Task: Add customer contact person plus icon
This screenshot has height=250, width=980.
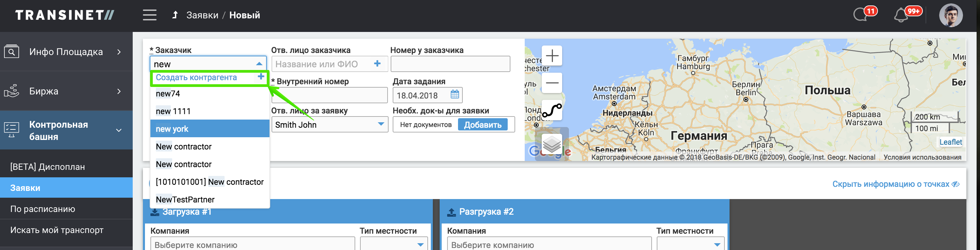Action: pos(377,64)
